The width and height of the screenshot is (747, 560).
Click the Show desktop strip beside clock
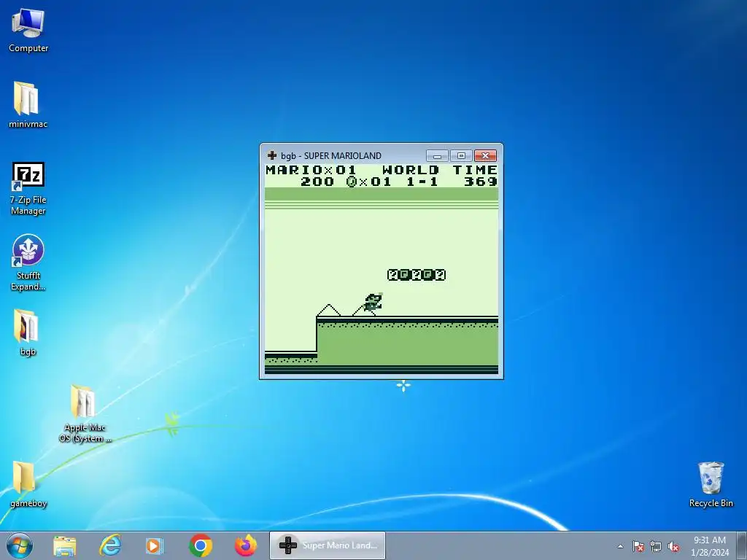click(742, 545)
